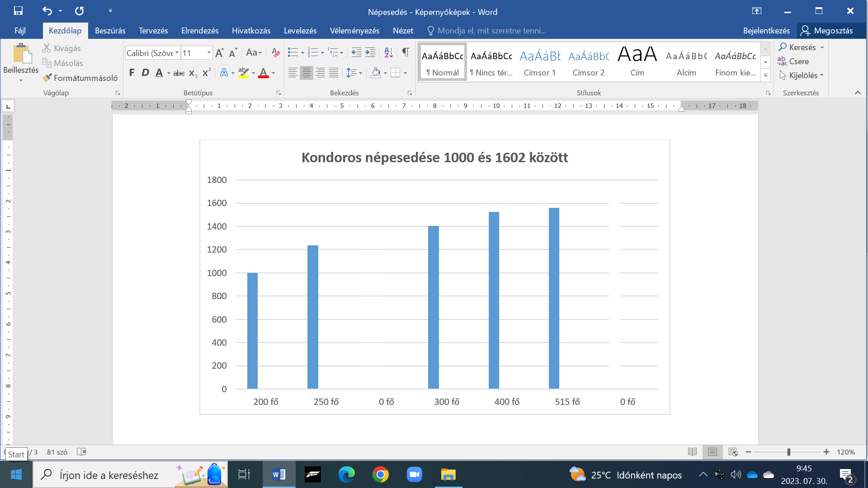Switch to the Nézet tab
Viewport: 868px width, 488px height.
403,30
